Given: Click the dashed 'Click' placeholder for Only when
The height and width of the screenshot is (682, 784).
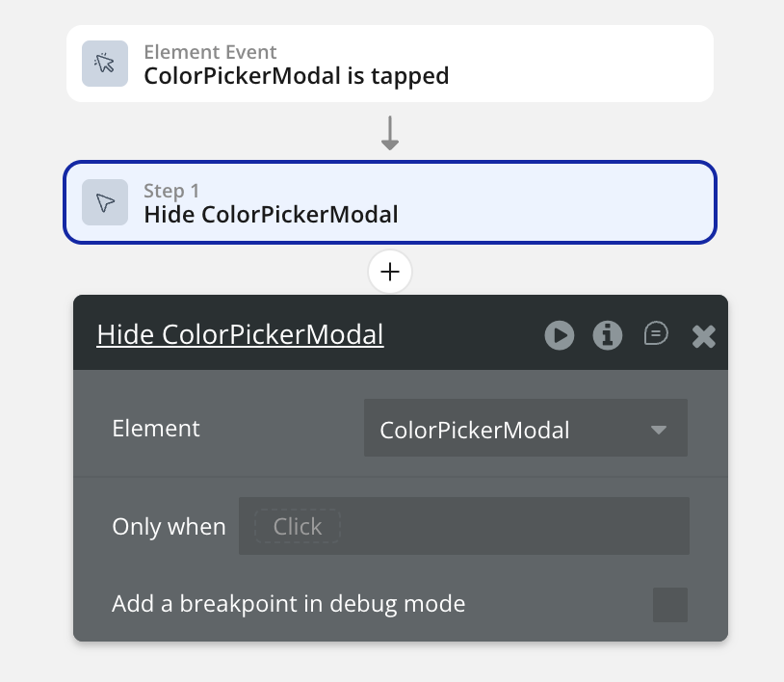Looking at the screenshot, I should coord(297,526).
